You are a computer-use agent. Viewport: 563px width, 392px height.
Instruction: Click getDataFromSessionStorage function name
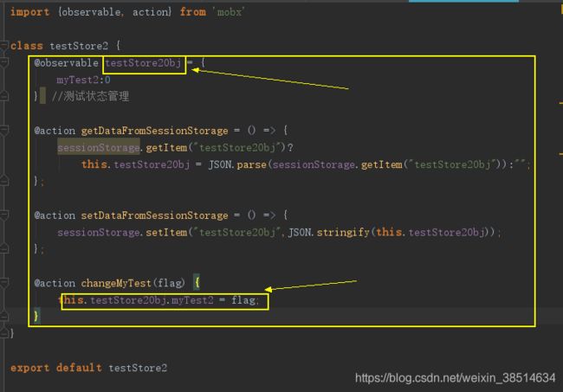tap(154, 131)
